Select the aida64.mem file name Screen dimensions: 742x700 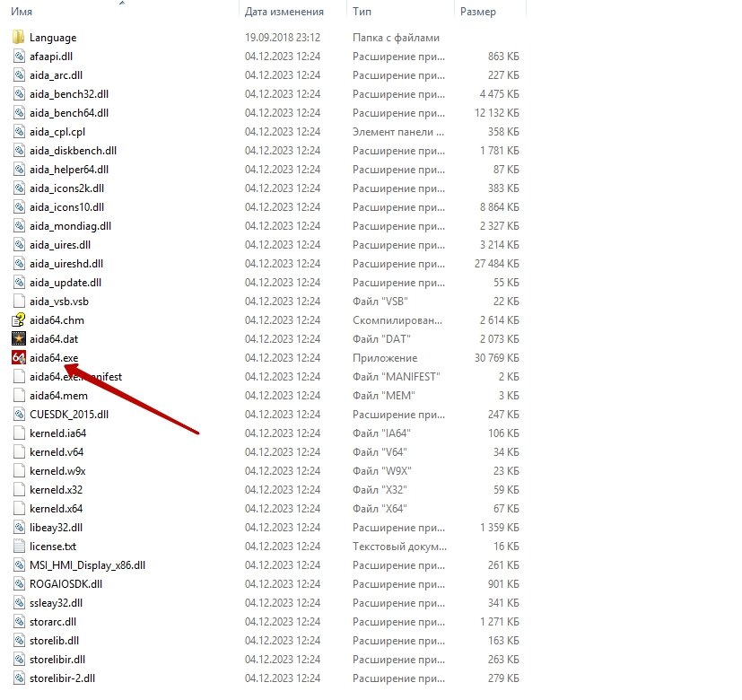click(58, 396)
